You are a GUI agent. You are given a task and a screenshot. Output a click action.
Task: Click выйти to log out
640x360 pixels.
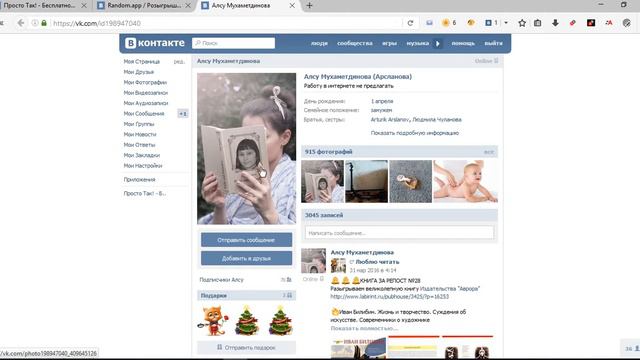point(493,43)
